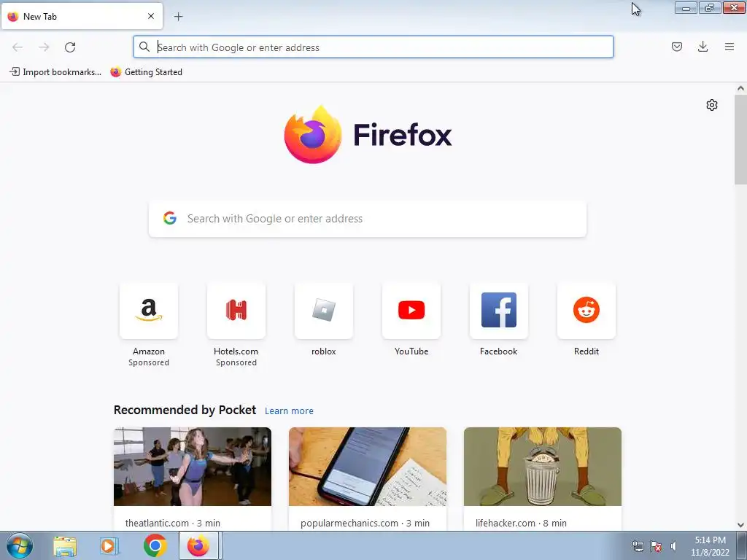Click the network tray icon
The width and height of the screenshot is (747, 560).
[x=638, y=546]
